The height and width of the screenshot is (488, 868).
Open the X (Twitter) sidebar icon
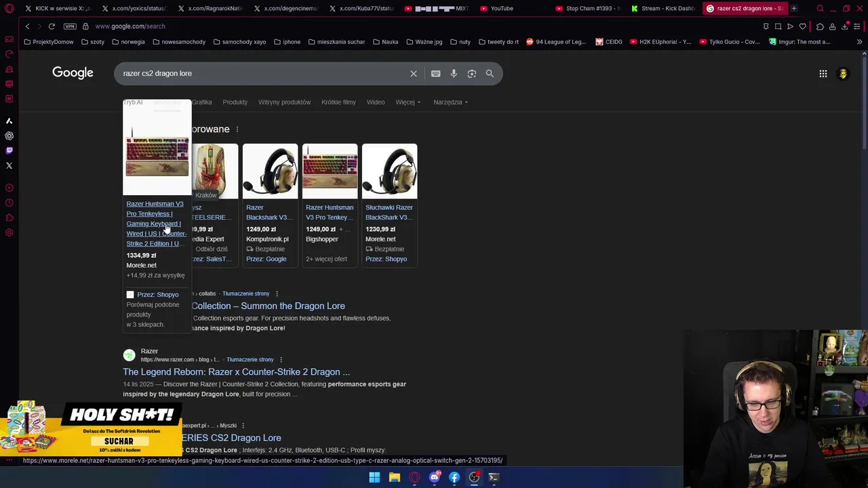(x=9, y=165)
